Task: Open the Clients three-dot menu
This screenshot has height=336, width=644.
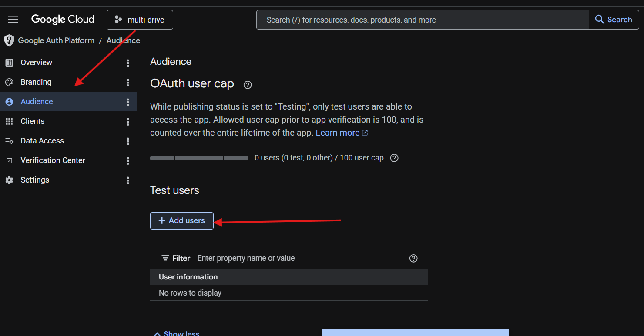Action: (x=128, y=122)
